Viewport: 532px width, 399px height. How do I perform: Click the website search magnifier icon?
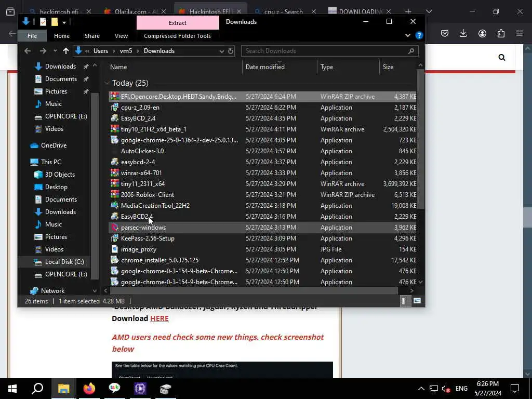pos(502,57)
